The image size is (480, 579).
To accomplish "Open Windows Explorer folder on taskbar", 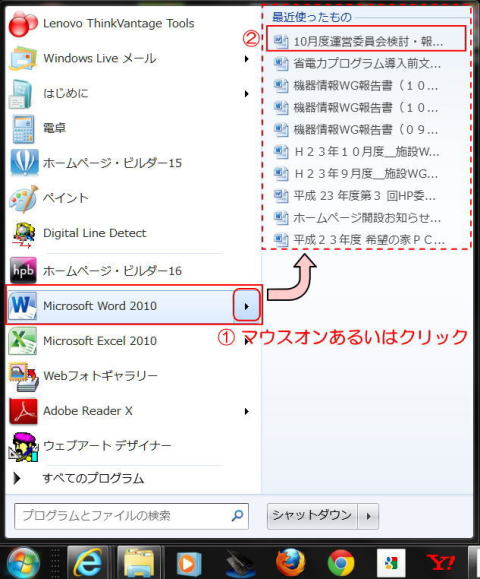I will coord(139,563).
